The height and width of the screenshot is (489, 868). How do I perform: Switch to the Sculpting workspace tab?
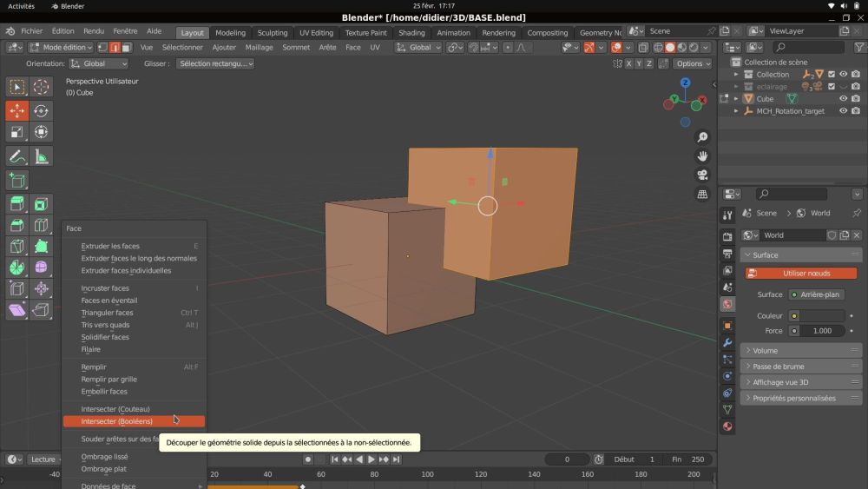click(273, 33)
